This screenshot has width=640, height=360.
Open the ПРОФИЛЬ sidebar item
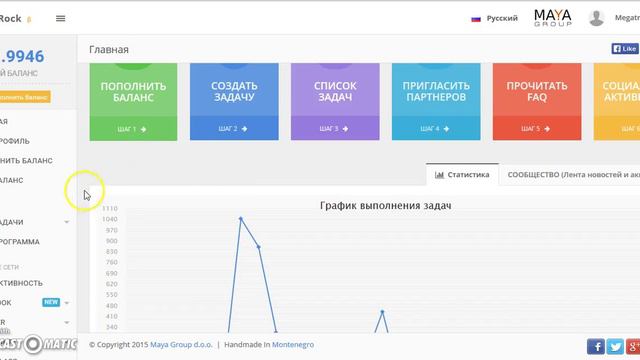[15, 141]
